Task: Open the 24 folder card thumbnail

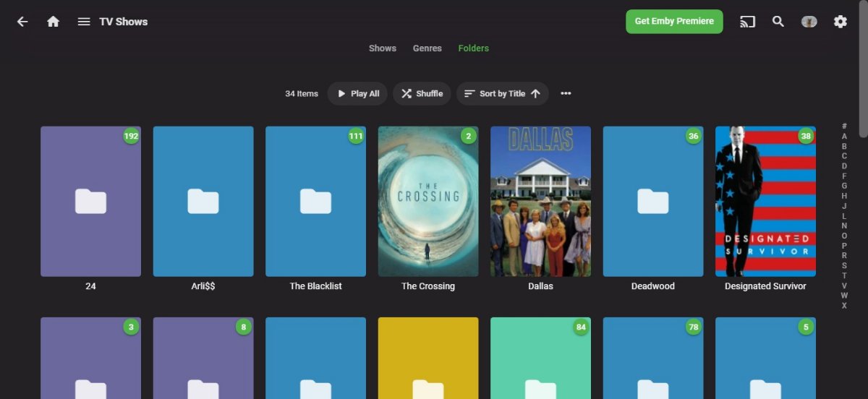Action: point(90,202)
